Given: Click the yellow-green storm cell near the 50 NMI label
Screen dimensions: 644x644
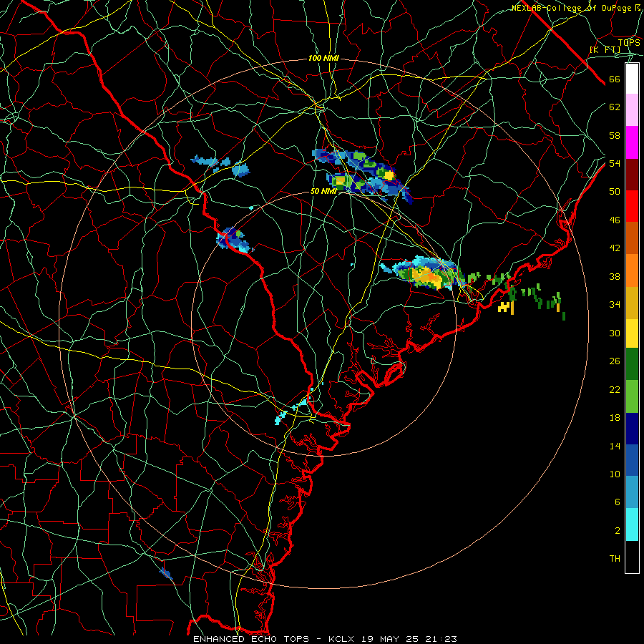Looking at the screenshot, I should [x=342, y=181].
